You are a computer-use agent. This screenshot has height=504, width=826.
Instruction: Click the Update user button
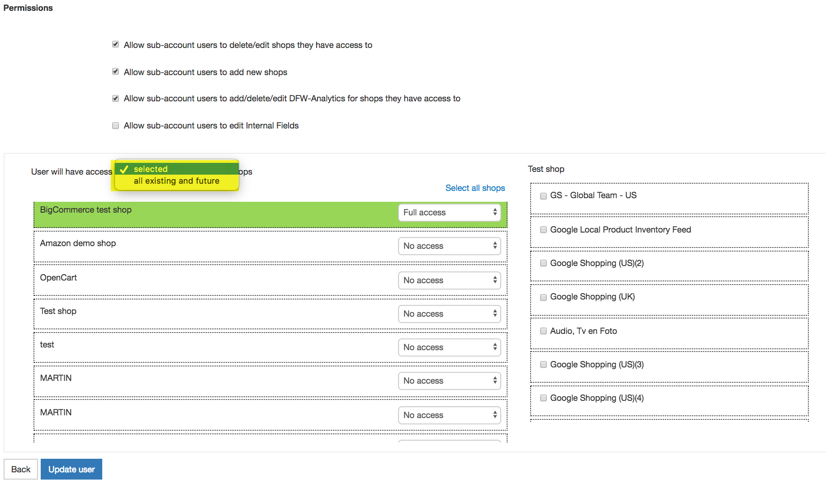click(x=71, y=469)
